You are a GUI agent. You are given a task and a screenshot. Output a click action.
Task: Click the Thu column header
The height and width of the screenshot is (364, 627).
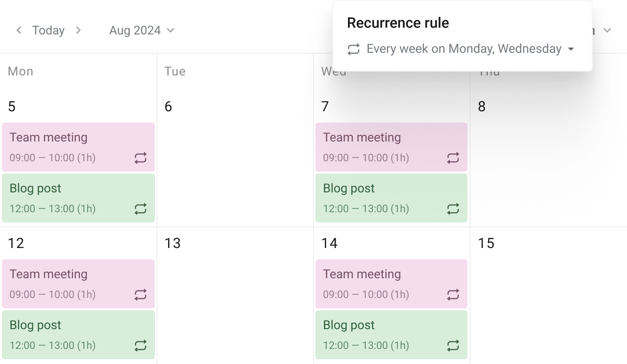(489, 71)
